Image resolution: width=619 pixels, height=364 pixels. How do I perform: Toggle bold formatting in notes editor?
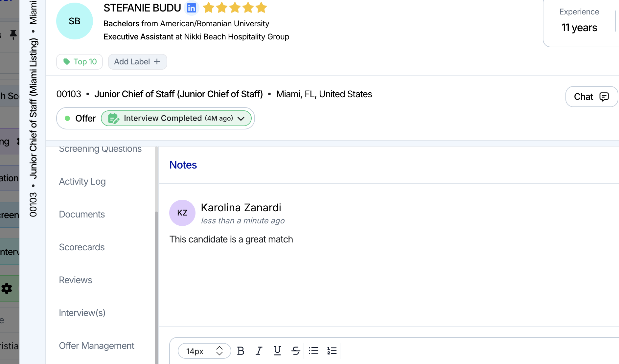pyautogui.click(x=241, y=351)
